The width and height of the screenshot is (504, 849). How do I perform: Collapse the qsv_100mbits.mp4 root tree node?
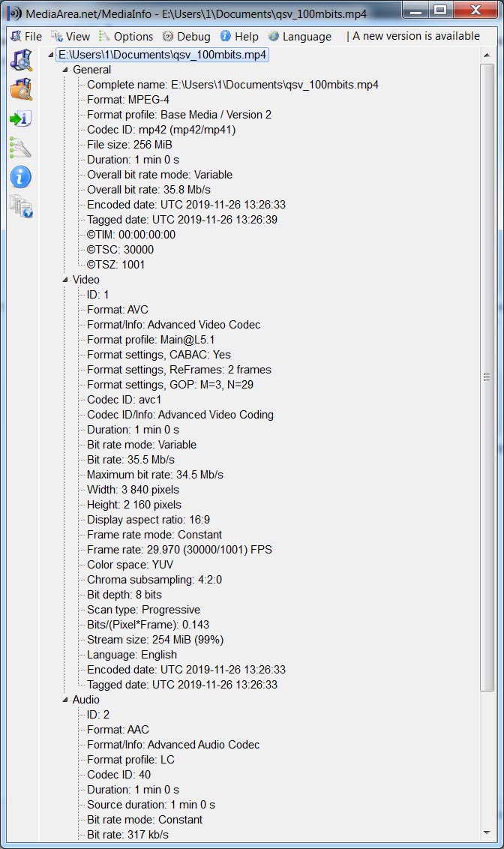click(x=50, y=55)
